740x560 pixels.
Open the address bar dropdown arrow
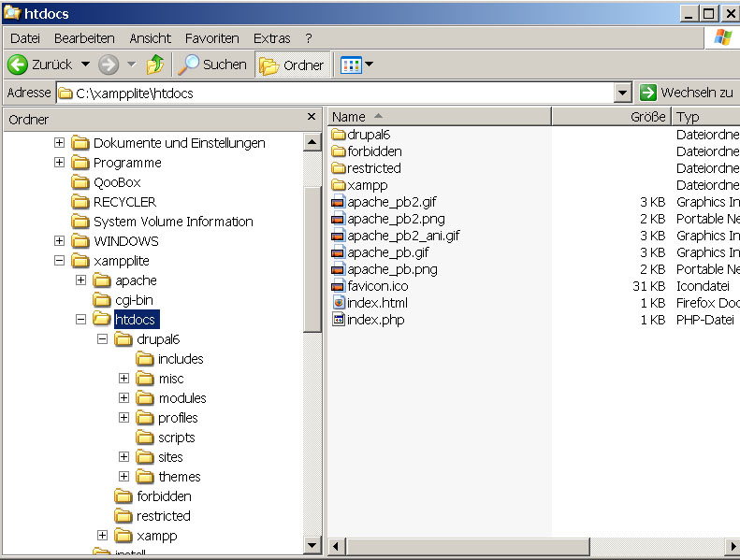(623, 93)
